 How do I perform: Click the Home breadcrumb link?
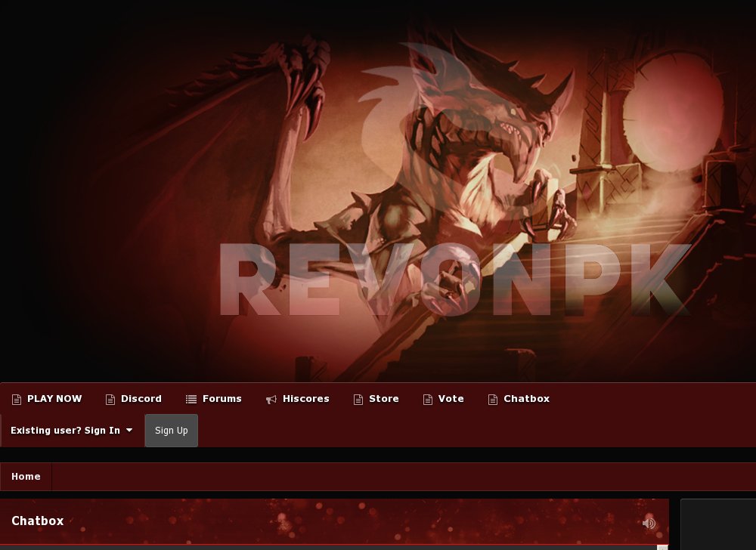pos(26,476)
